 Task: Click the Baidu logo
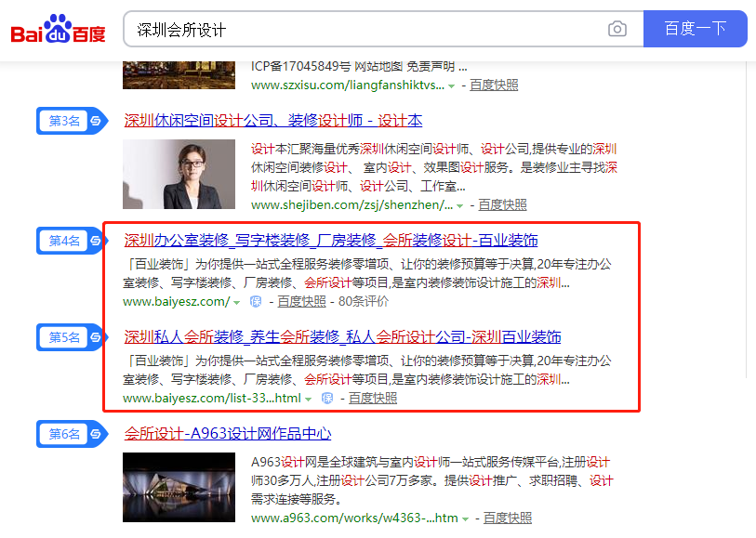point(58,29)
